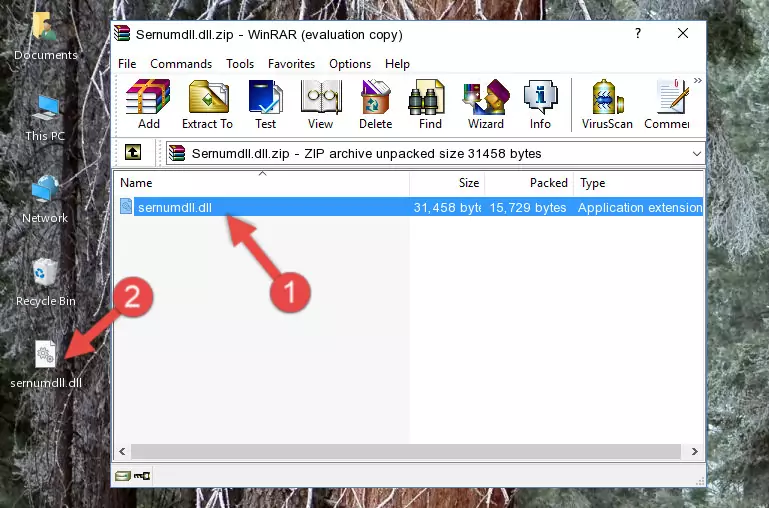Sort by the Size column
Viewport: 769px width, 508px height.
(447, 183)
